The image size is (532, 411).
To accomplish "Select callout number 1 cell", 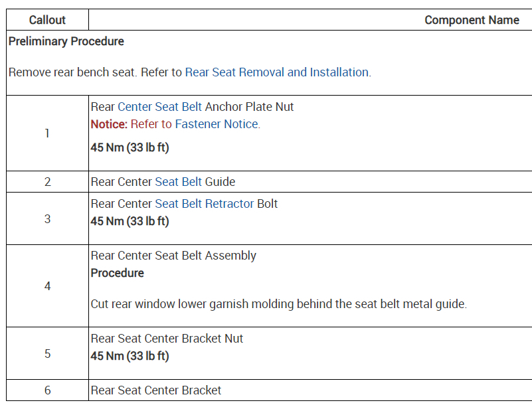I will coord(47,133).
